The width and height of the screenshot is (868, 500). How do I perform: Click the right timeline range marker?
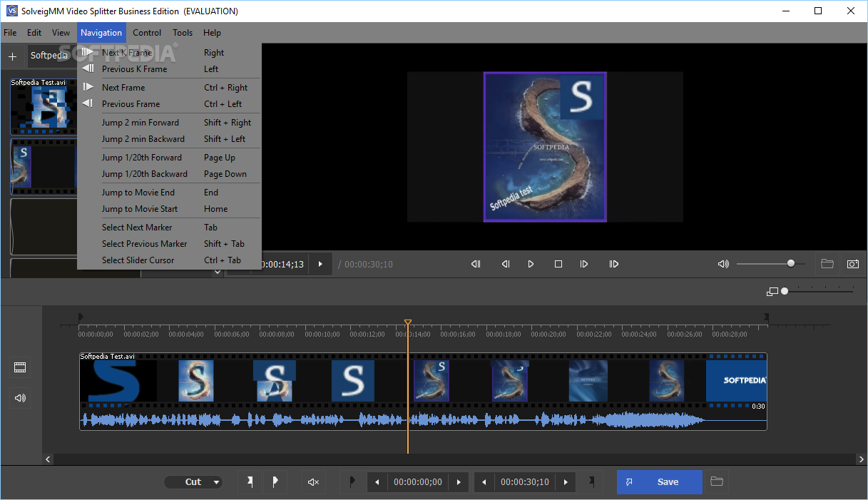click(x=766, y=317)
